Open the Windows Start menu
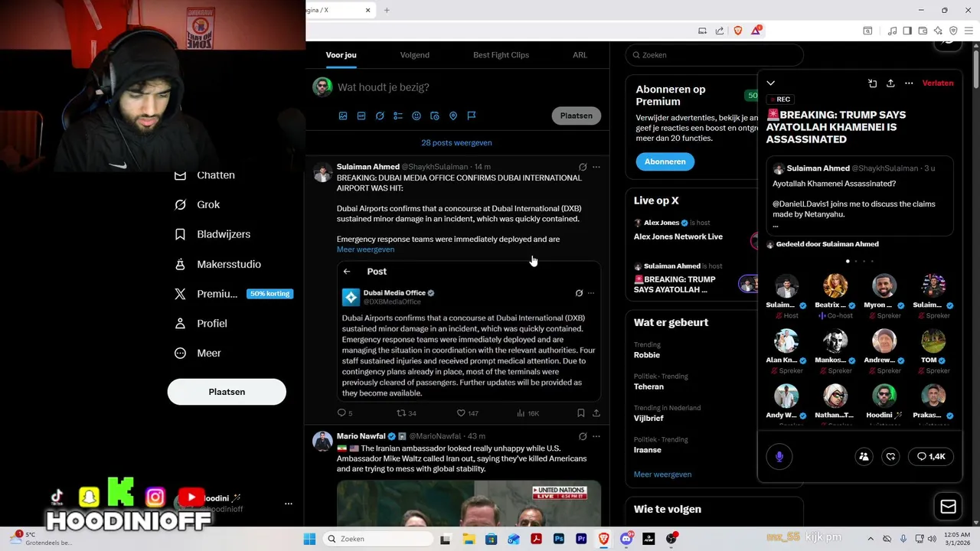 309,539
